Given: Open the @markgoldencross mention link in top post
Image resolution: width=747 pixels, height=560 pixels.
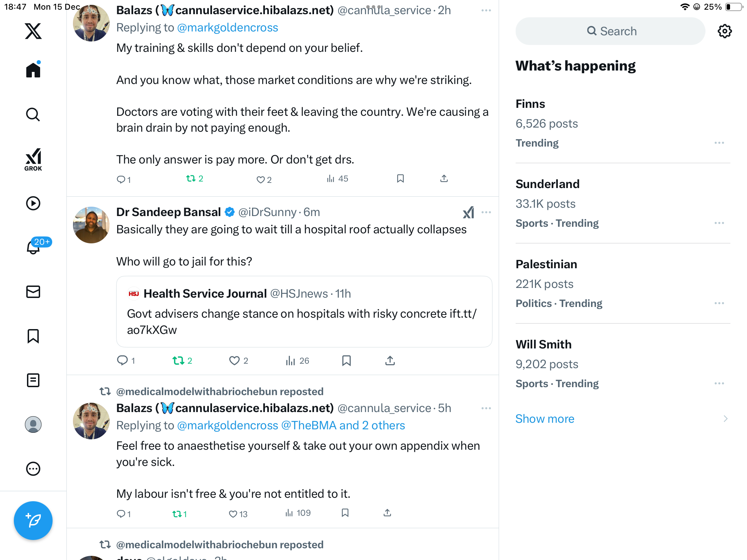Looking at the screenshot, I should tap(227, 28).
